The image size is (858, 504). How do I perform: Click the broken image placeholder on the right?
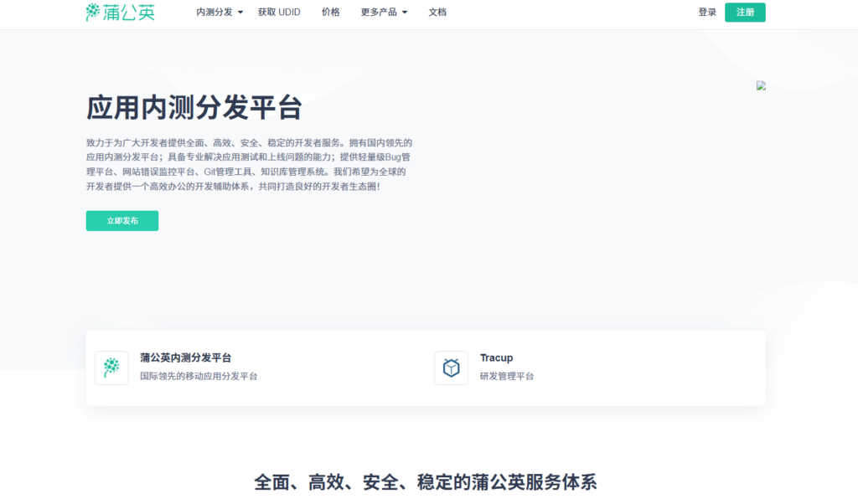click(x=760, y=85)
